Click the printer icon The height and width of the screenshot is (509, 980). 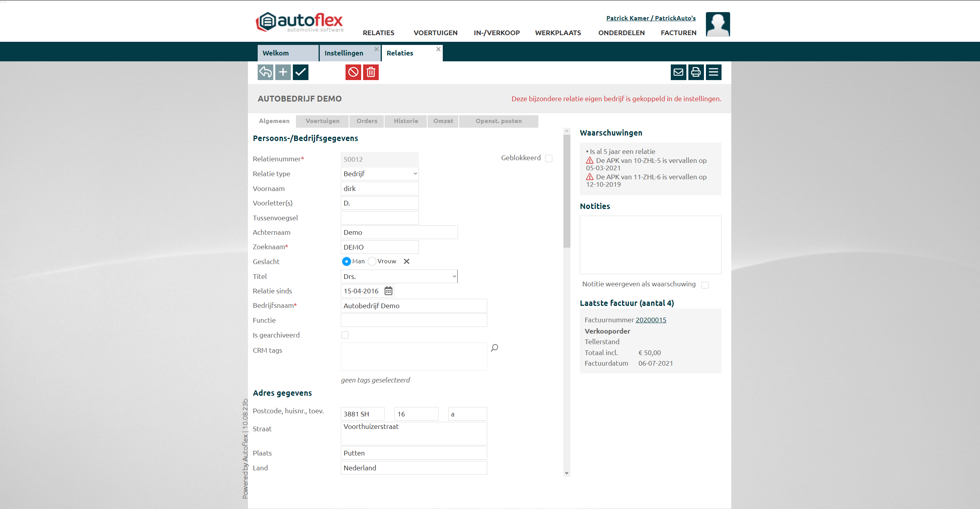[x=696, y=72]
